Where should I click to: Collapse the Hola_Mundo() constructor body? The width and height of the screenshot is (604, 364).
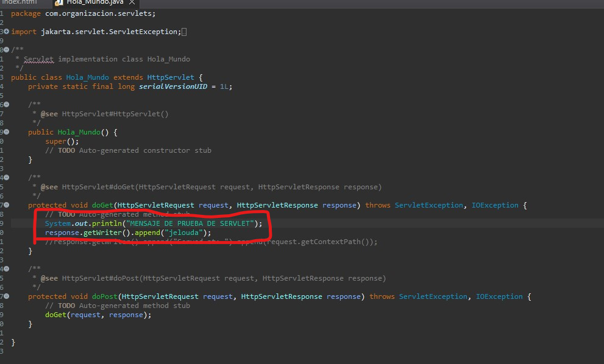[x=6, y=132]
